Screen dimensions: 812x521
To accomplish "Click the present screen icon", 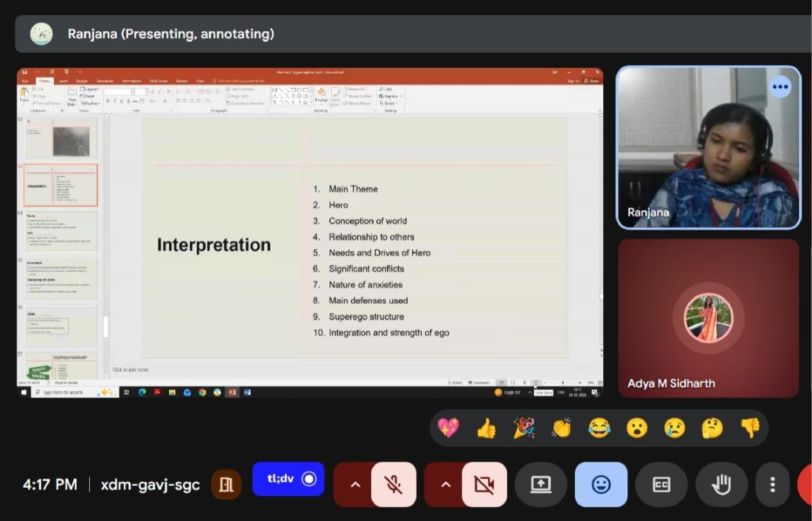I will click(x=540, y=484).
